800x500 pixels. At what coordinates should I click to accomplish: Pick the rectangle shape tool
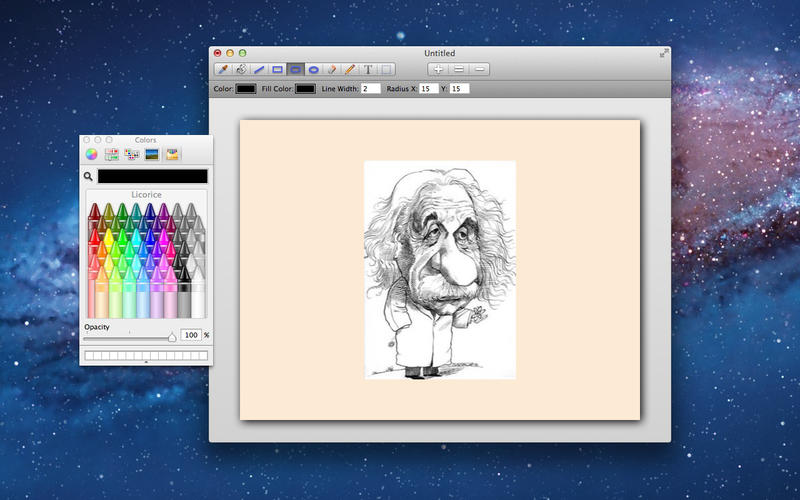point(278,69)
